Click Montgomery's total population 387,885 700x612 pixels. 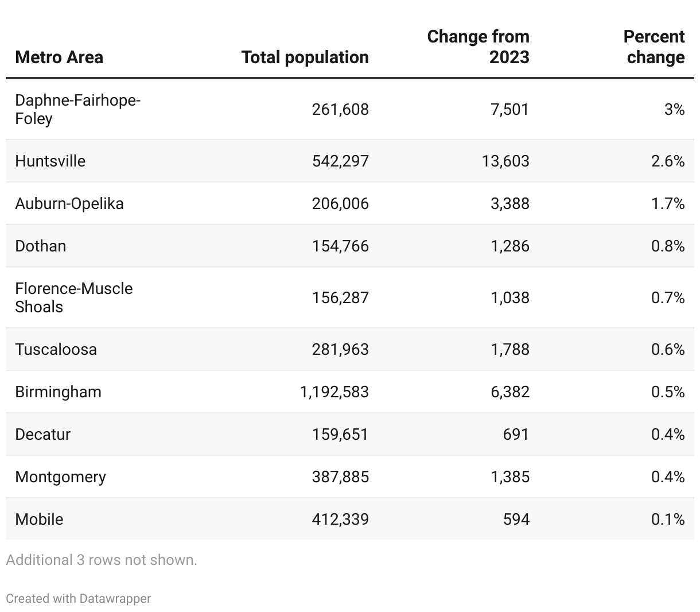coord(340,477)
